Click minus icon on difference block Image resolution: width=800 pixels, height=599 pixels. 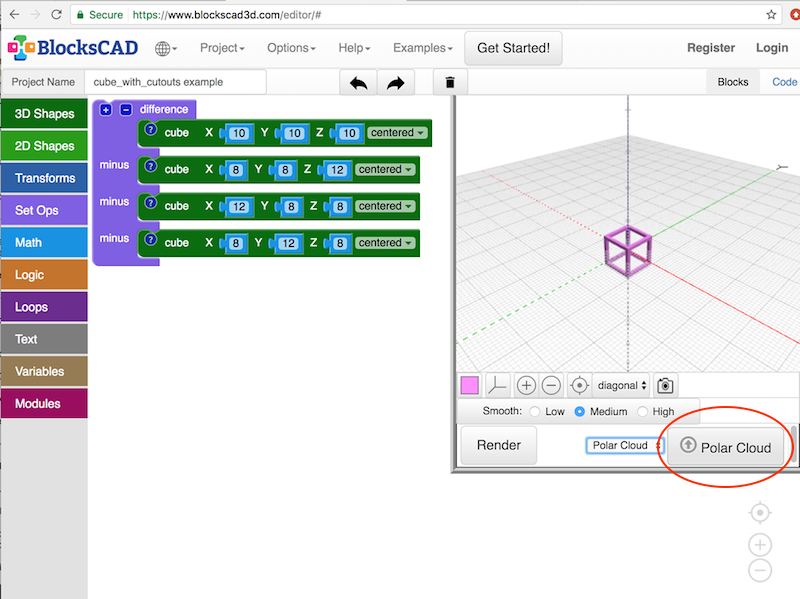pos(126,110)
